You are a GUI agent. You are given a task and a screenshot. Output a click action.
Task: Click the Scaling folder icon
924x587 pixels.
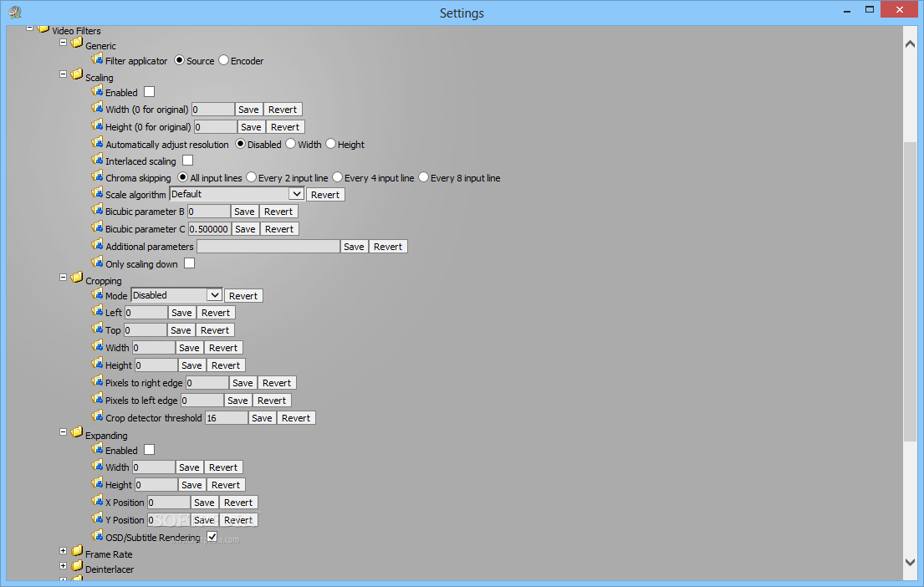click(77, 74)
